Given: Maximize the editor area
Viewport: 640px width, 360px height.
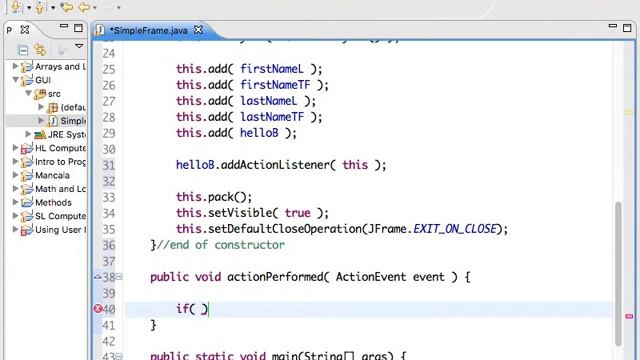Looking at the screenshot, I should click(627, 28).
